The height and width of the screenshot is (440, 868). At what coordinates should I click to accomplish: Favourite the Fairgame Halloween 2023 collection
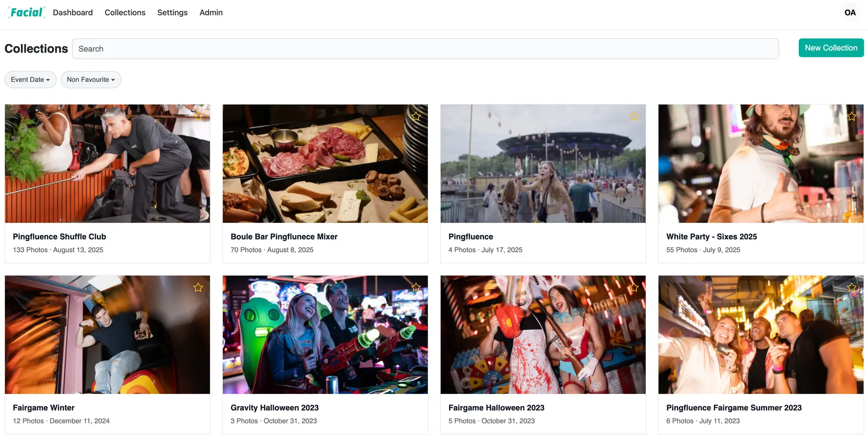pos(634,287)
